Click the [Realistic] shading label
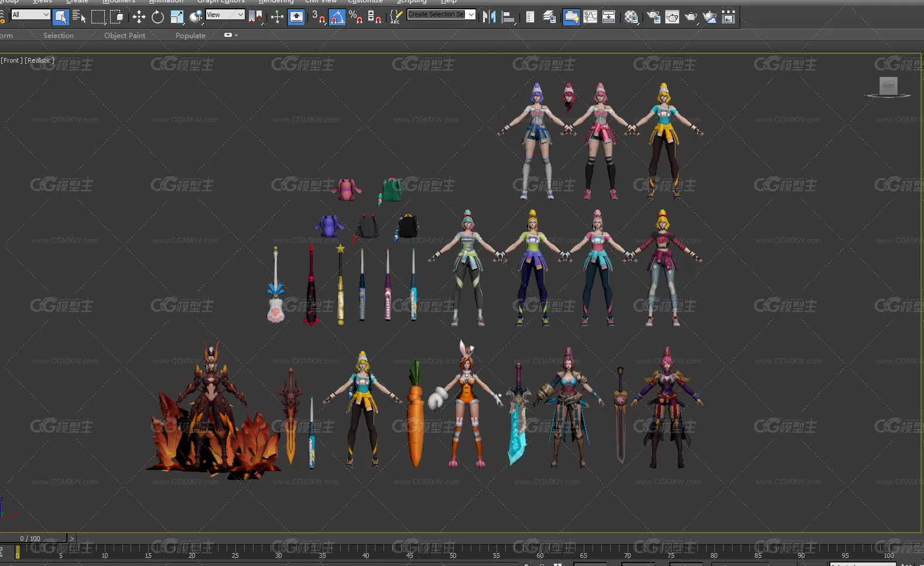The height and width of the screenshot is (566, 924). click(x=39, y=60)
